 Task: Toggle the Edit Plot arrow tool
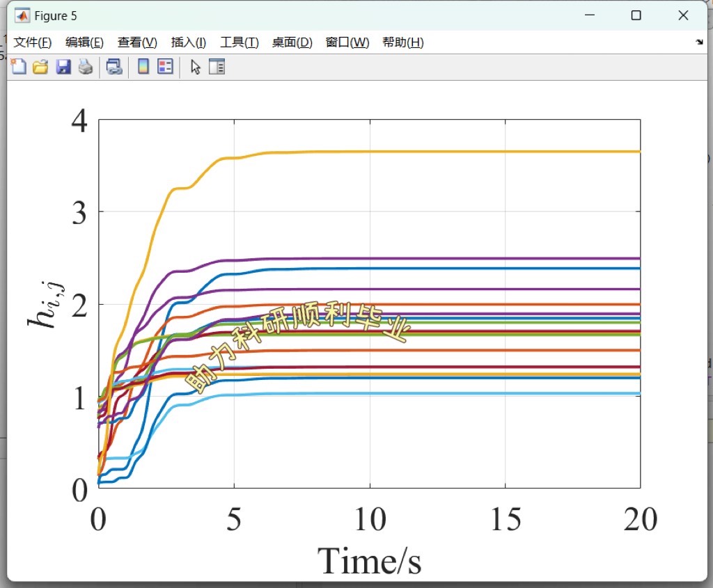coord(196,67)
